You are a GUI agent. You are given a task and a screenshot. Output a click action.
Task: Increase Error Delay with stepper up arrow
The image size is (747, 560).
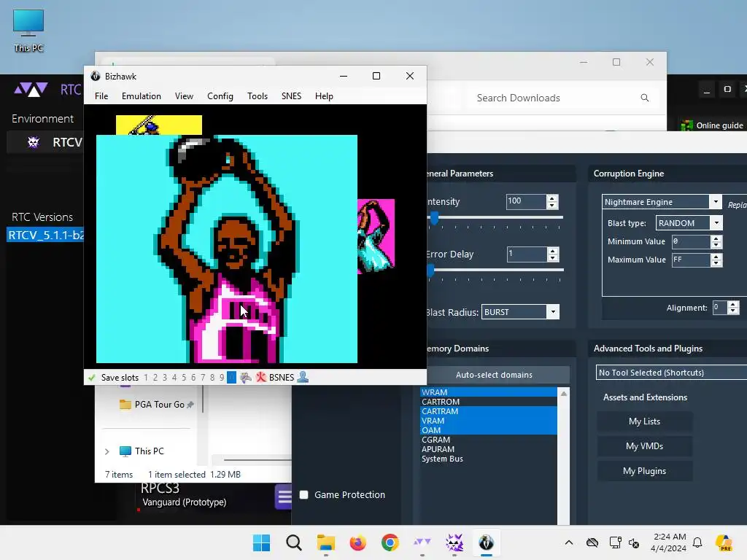tap(553, 251)
